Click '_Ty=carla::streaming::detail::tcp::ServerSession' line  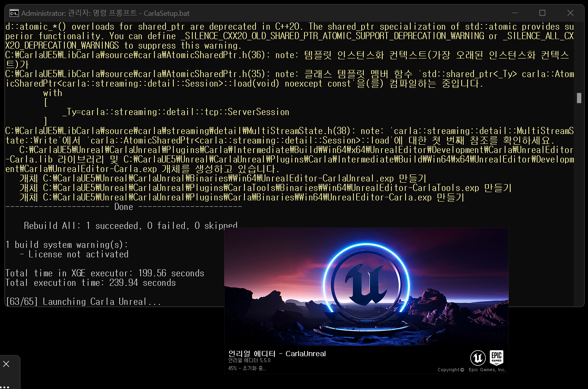[x=176, y=112]
